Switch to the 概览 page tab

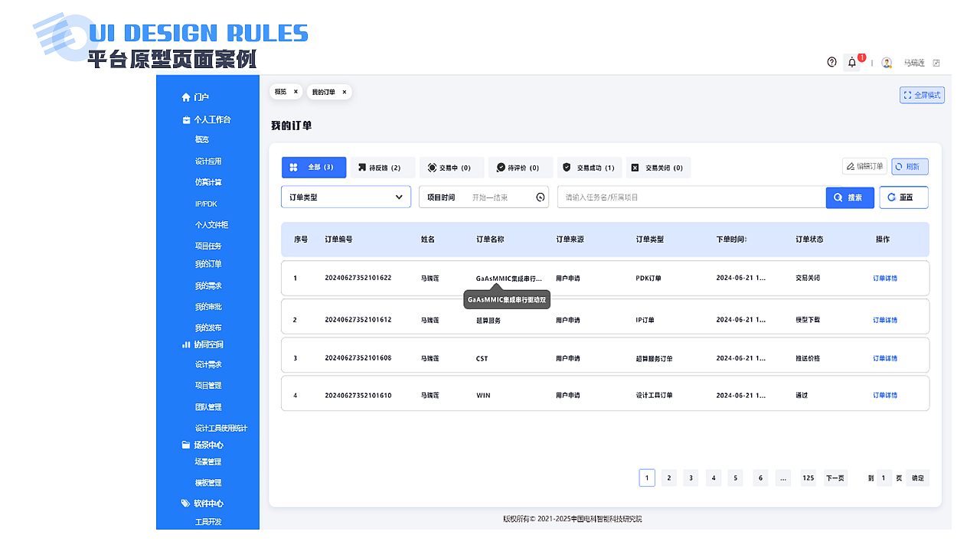(x=285, y=92)
